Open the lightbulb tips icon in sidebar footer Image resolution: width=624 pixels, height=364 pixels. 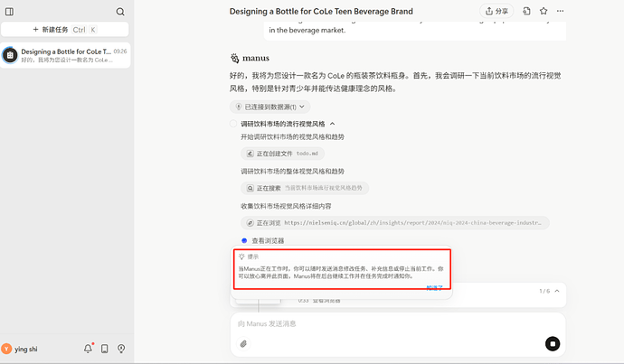(121, 349)
